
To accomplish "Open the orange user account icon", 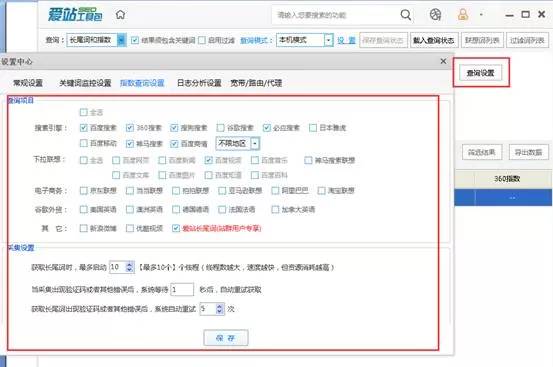I will pyautogui.click(x=463, y=14).
